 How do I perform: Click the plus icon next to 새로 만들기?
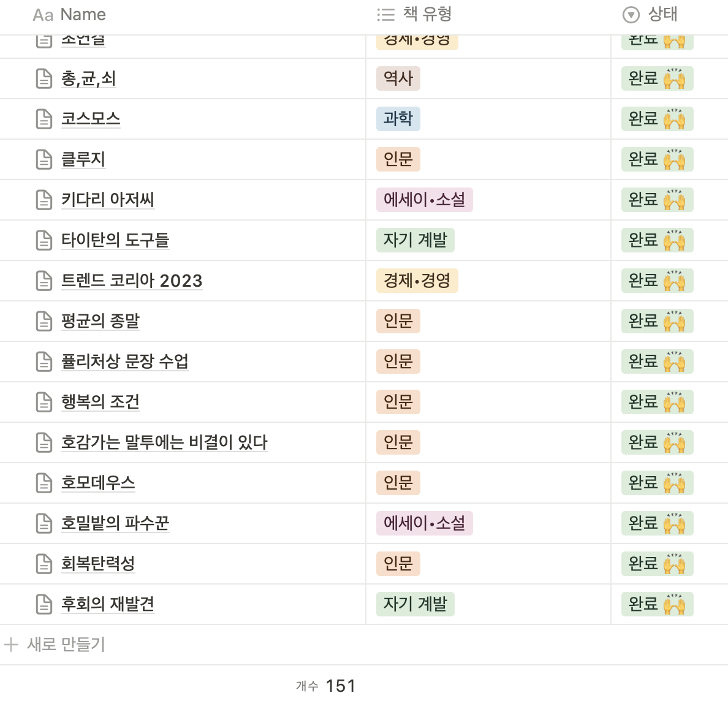point(11,645)
